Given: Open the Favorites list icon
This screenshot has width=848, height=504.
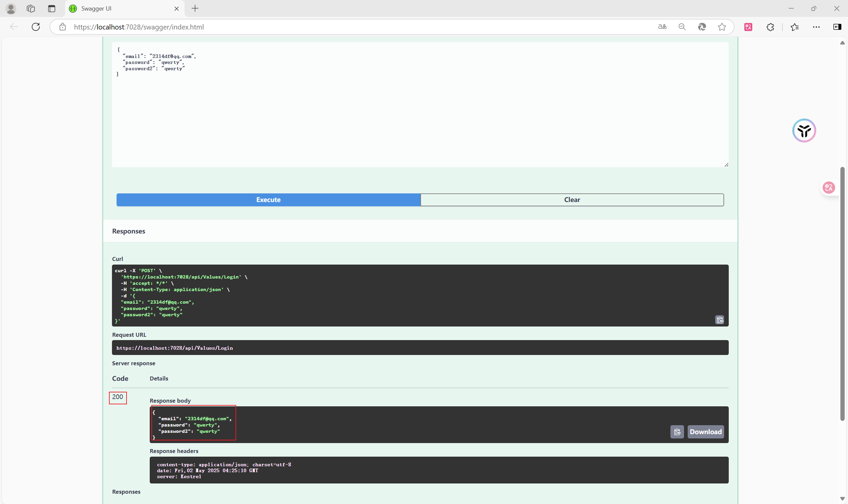Looking at the screenshot, I should pos(795,27).
